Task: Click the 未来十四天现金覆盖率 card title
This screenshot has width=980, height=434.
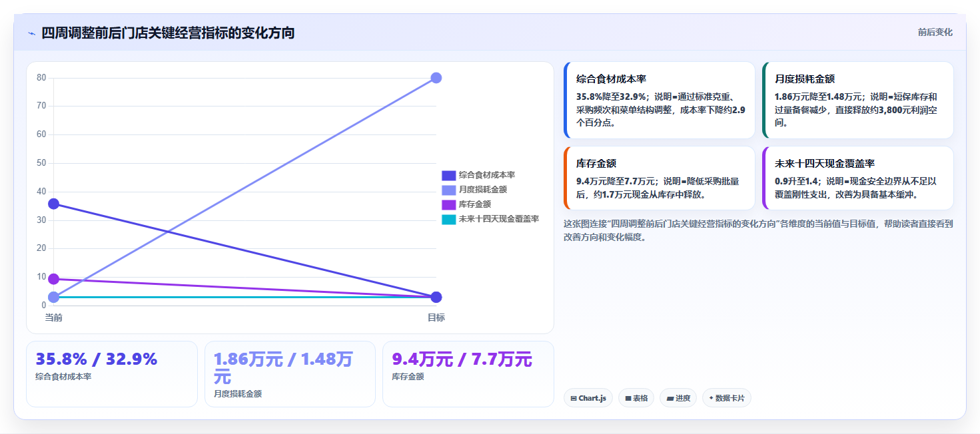Action: pos(825,164)
